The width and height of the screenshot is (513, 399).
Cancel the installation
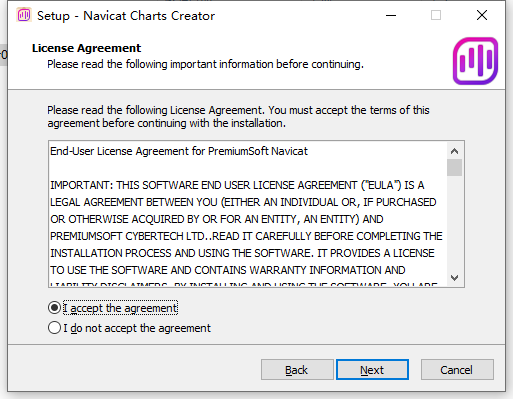(457, 370)
